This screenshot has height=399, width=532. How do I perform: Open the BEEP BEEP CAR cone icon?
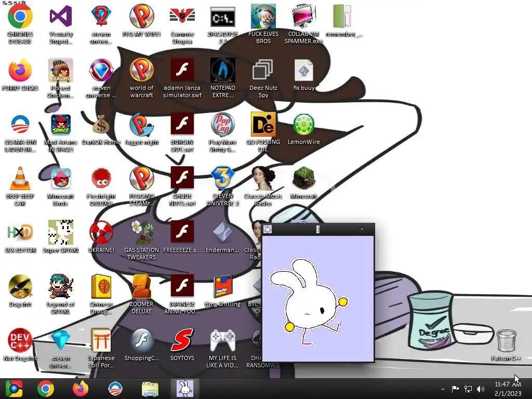[x=20, y=179]
